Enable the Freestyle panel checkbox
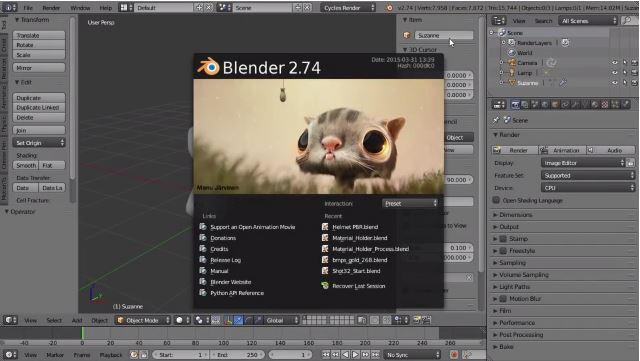640x361 pixels. 503,251
